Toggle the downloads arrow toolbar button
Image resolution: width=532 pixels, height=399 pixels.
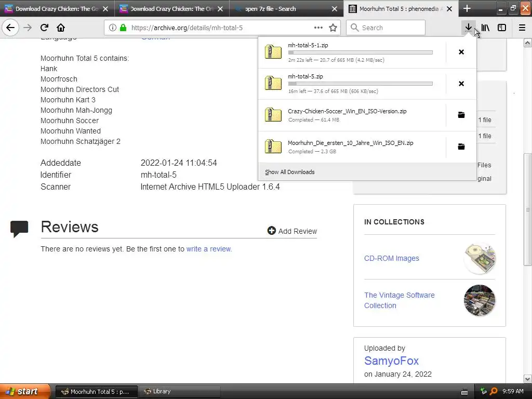[x=469, y=28]
